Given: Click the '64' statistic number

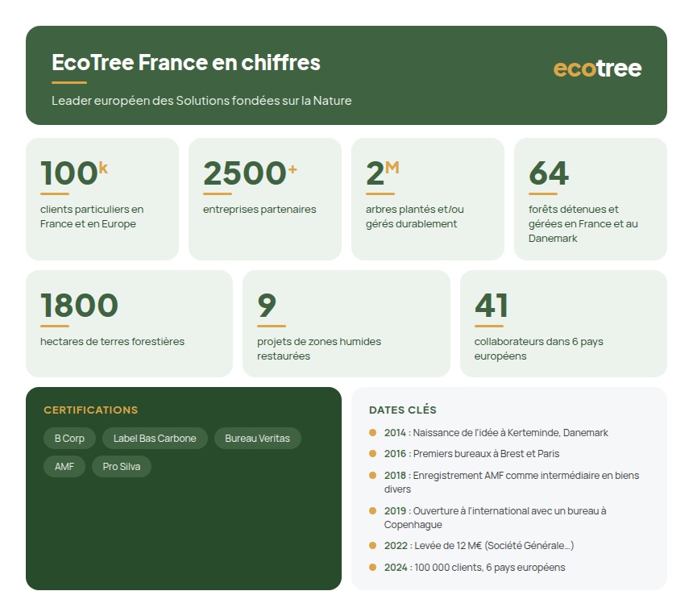Looking at the screenshot, I should tap(549, 173).
